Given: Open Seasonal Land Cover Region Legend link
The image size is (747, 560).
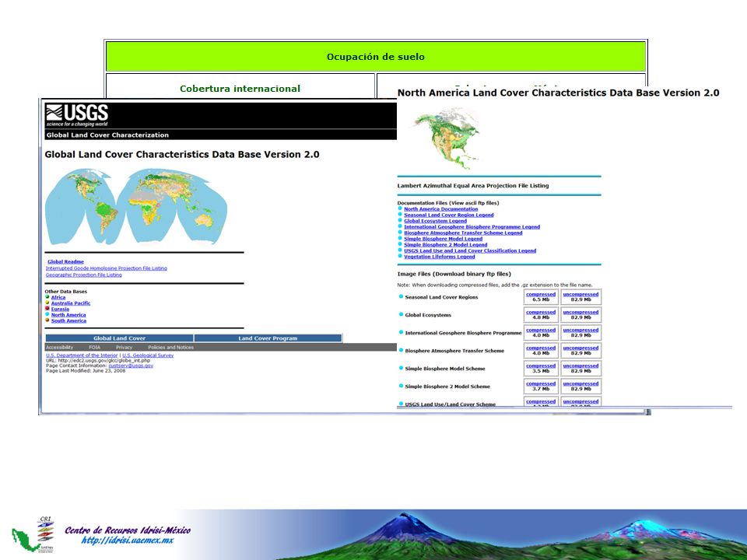Looking at the screenshot, I should click(449, 215).
